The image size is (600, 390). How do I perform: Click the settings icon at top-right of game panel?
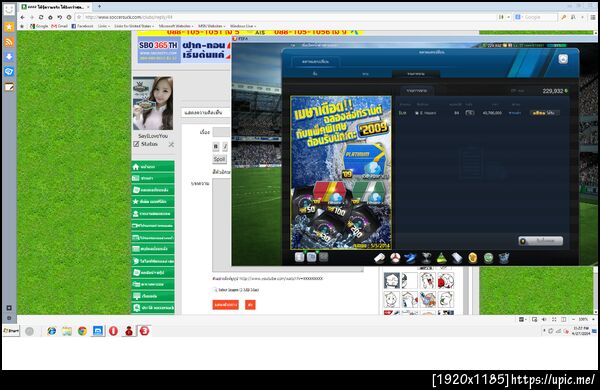[x=563, y=59]
